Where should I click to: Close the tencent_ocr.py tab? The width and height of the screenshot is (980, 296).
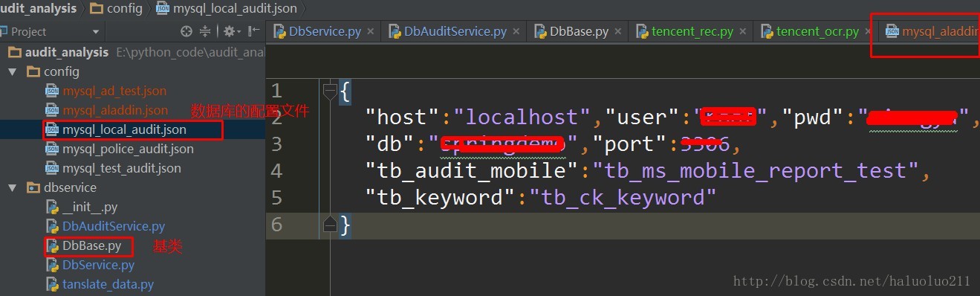[869, 32]
